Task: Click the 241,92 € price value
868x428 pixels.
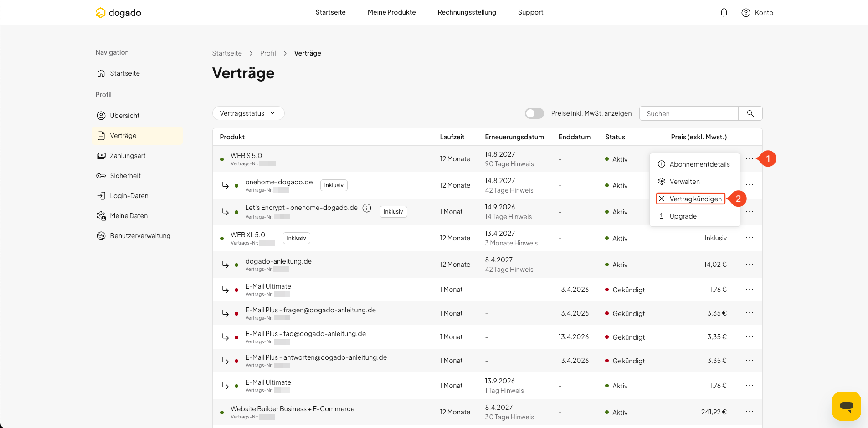Action: click(x=714, y=412)
